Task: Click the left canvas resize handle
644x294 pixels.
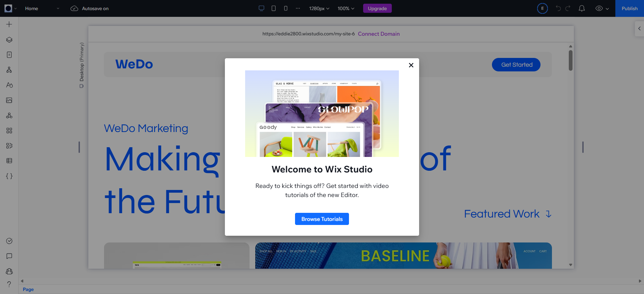Action: pos(79,147)
